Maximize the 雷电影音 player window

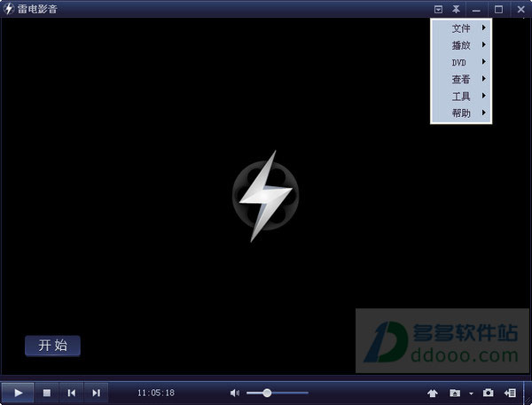coord(498,10)
